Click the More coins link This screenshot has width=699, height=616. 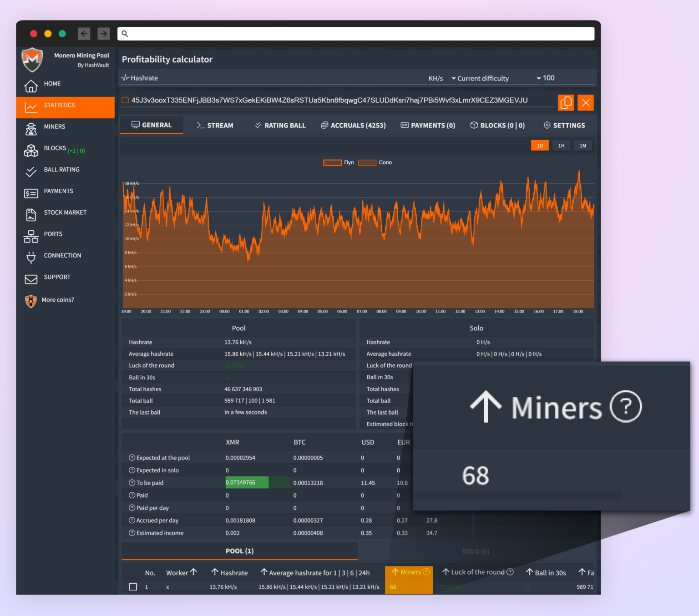[58, 300]
